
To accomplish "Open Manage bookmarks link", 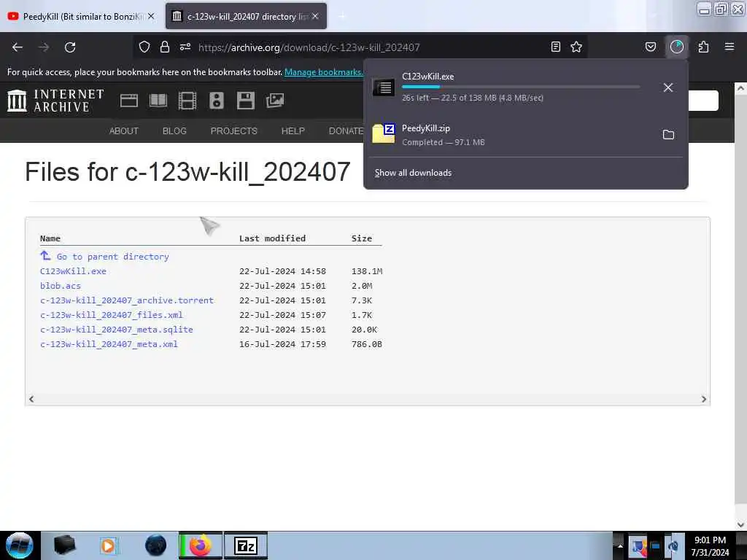I will pyautogui.click(x=323, y=72).
